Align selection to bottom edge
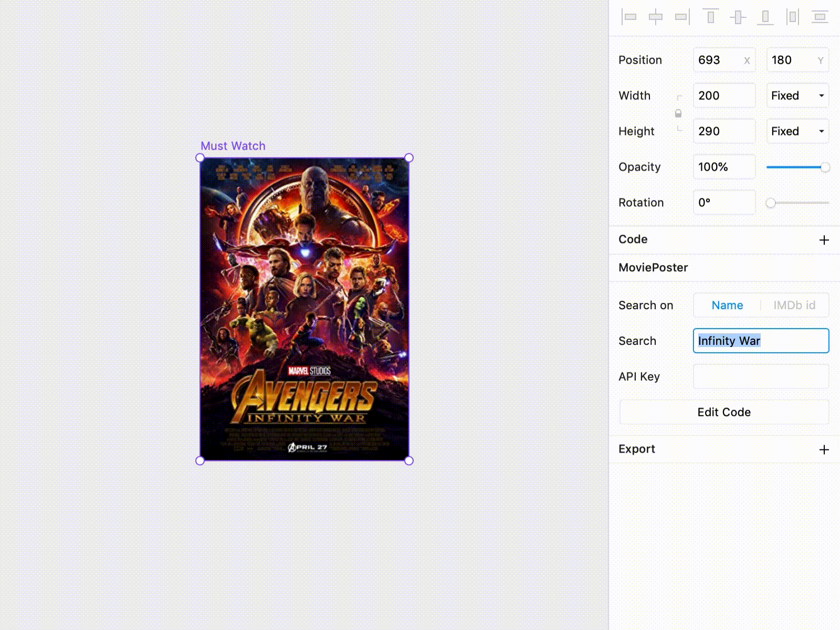The height and width of the screenshot is (630, 840). pos(765,17)
